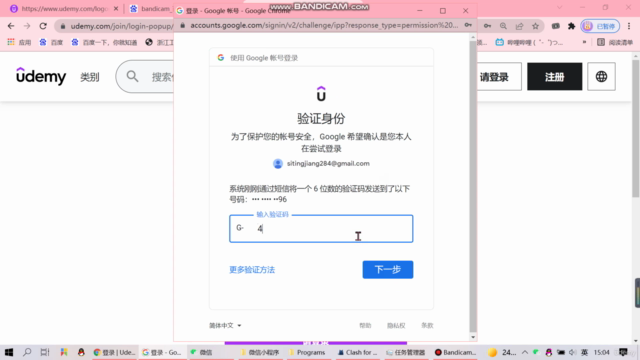Switch to Clash for Windows taskbar app

[358, 352]
